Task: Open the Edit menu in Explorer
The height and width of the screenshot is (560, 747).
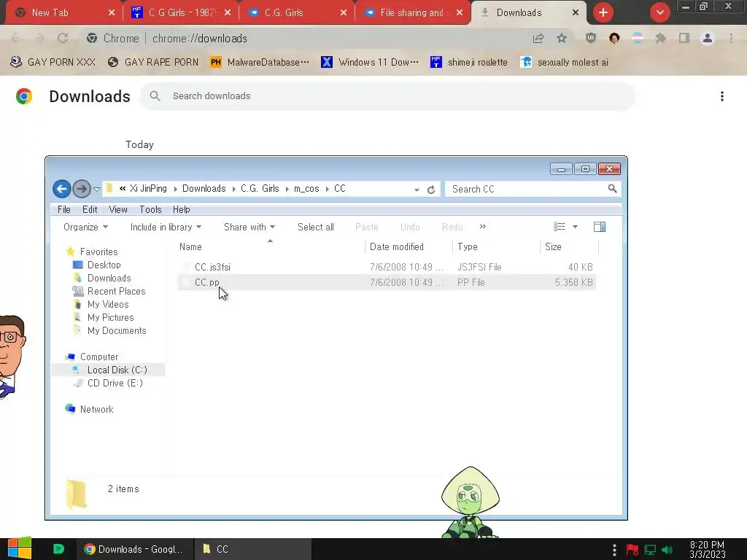Action: pos(90,209)
